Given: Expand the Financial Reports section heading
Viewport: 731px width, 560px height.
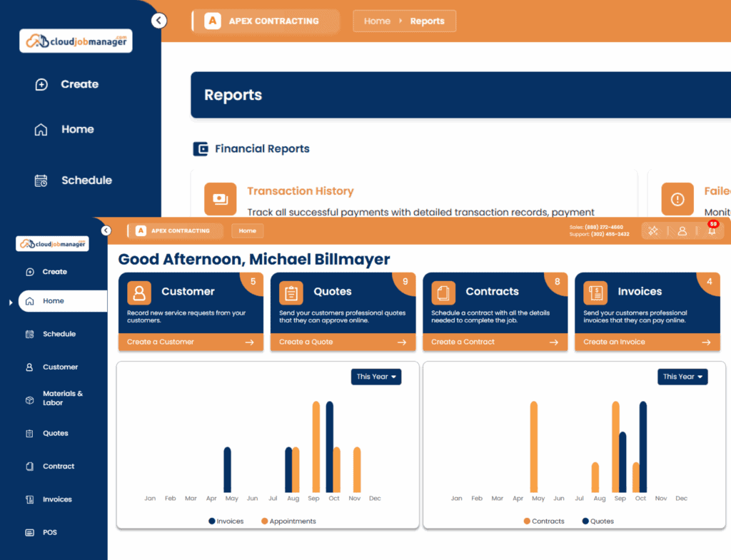Looking at the screenshot, I should [262, 149].
